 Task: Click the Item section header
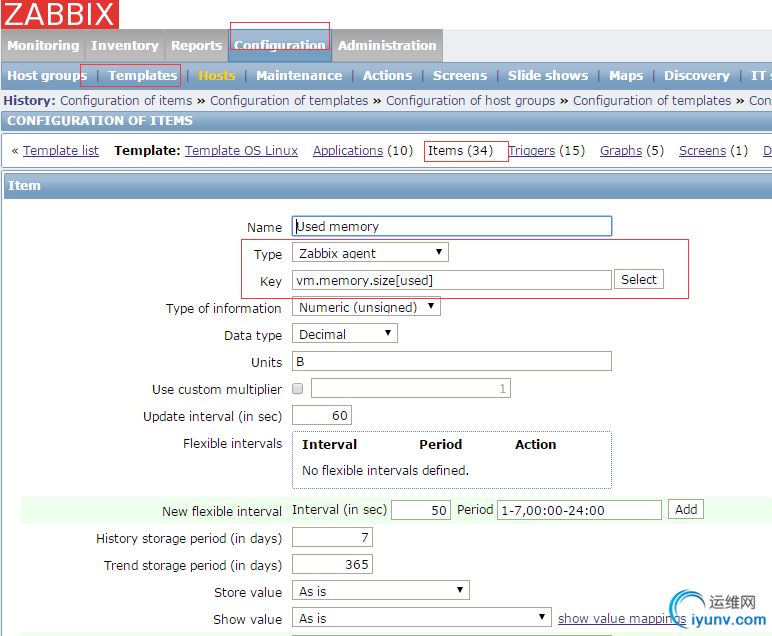pos(388,186)
